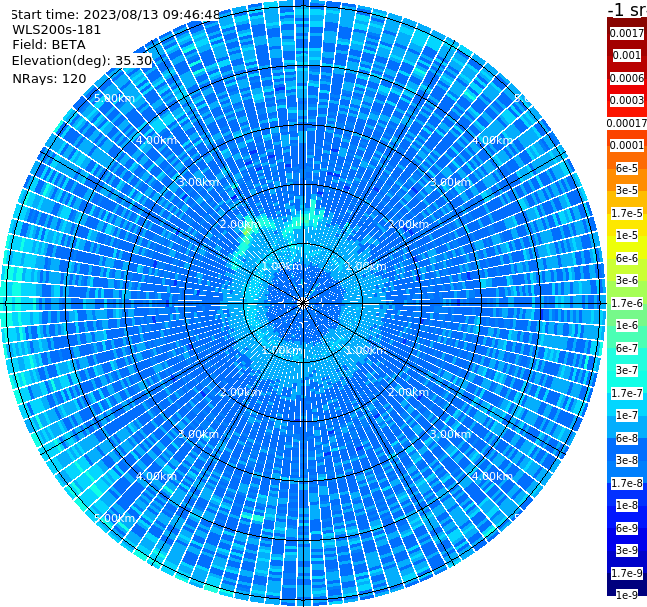Select the 0.0001 colorbar label
This screenshot has height=607, width=647.
(627, 145)
